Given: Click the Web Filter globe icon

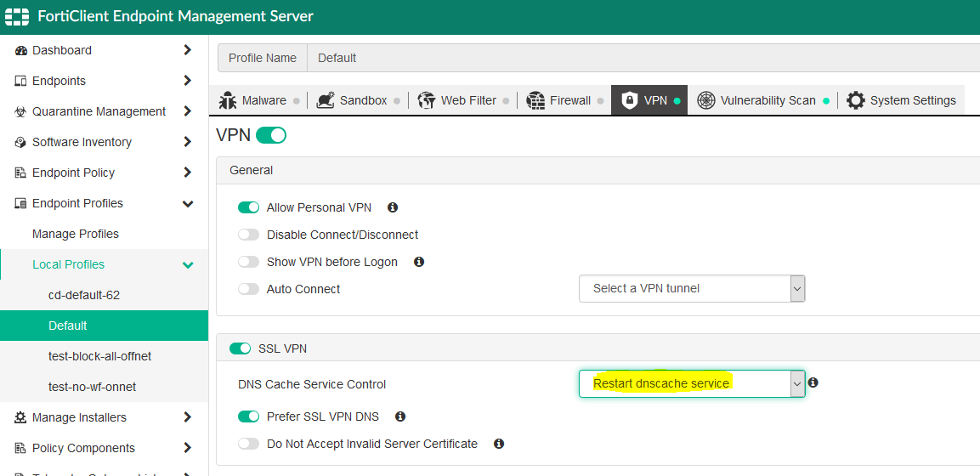Looking at the screenshot, I should (427, 100).
